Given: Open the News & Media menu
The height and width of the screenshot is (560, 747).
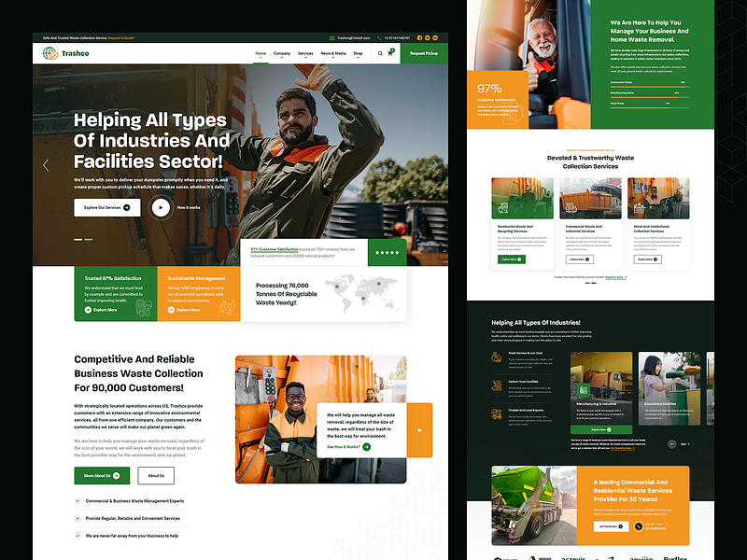Looking at the screenshot, I should pos(333,53).
